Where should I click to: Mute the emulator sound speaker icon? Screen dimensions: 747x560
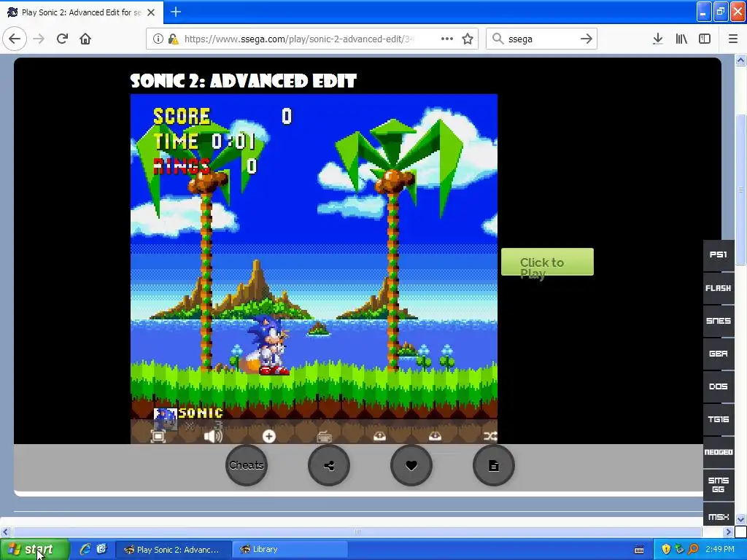tap(213, 436)
